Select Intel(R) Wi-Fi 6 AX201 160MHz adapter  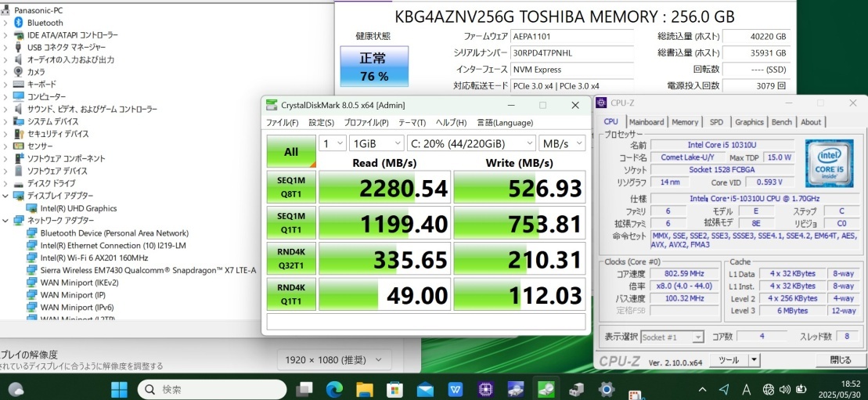click(94, 258)
